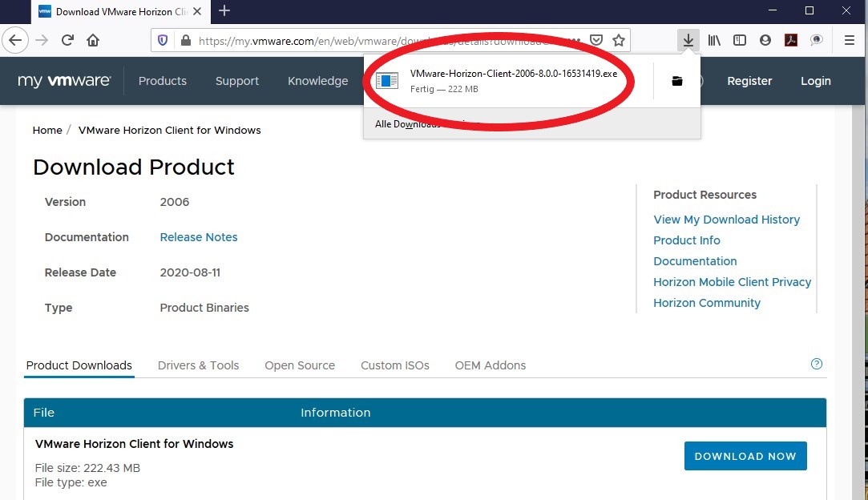Click the Firefox home button
868x500 pixels.
pyautogui.click(x=93, y=40)
